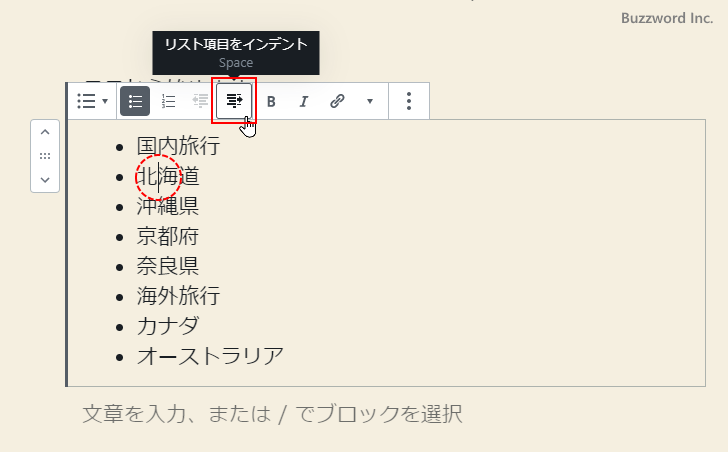Click the empty paragraph placeholder below list
Image resolution: width=728 pixels, height=452 pixels.
click(x=272, y=413)
